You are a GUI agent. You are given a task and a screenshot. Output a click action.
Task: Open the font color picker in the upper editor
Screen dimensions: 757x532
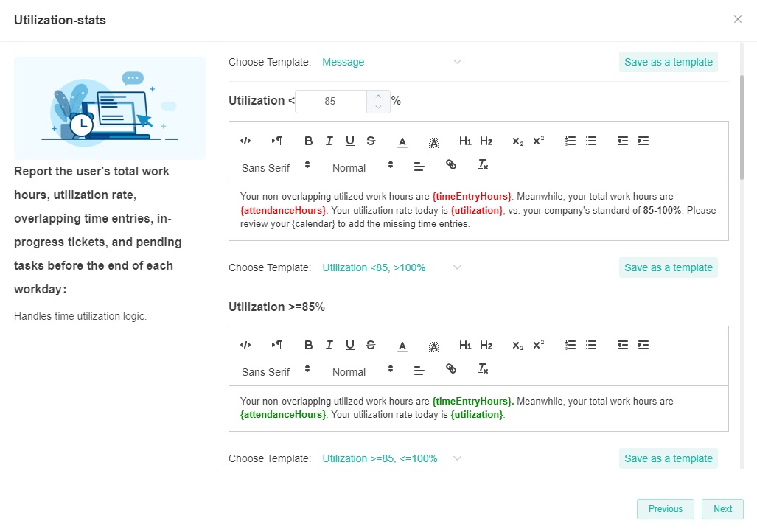click(402, 141)
